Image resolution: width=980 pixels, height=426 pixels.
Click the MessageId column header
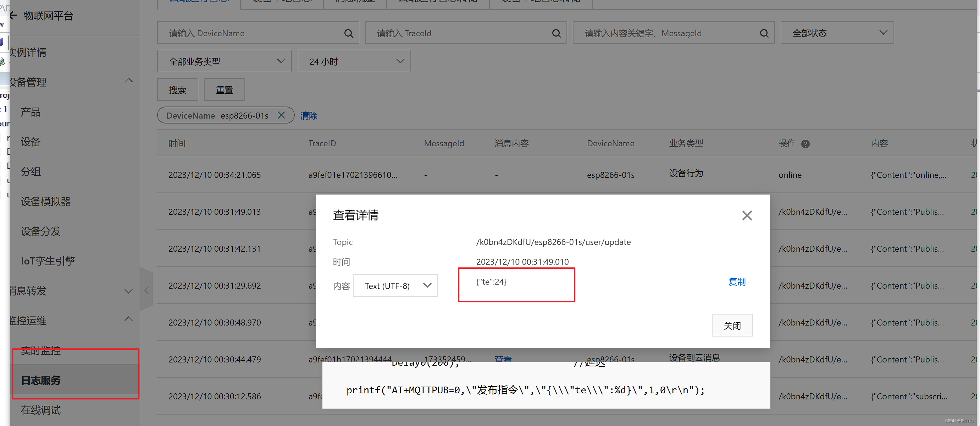444,143
